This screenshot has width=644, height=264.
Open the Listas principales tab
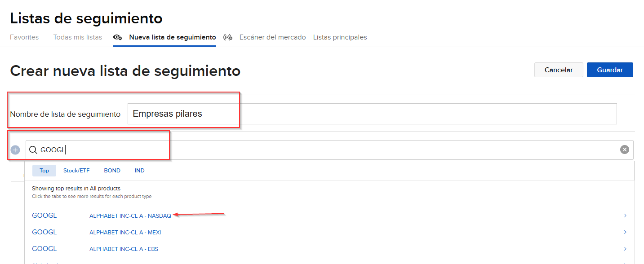tap(340, 37)
